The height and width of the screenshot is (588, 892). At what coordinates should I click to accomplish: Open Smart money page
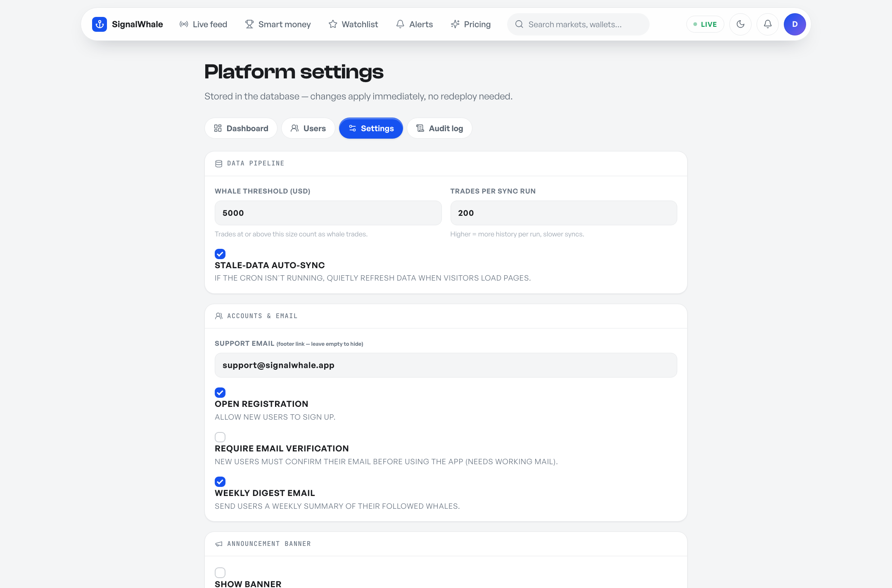[278, 24]
